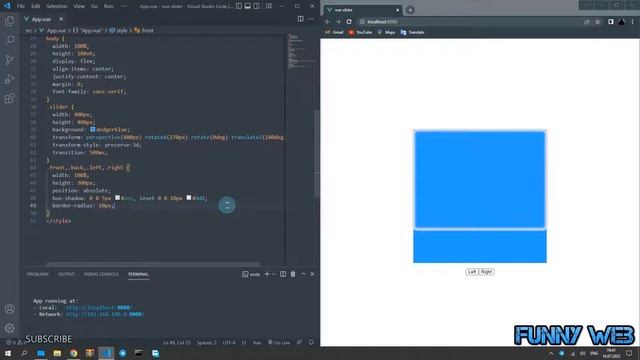Image resolution: width=640 pixels, height=360 pixels.
Task: Click the dodgerblue color swatch in code
Action: coord(93,129)
